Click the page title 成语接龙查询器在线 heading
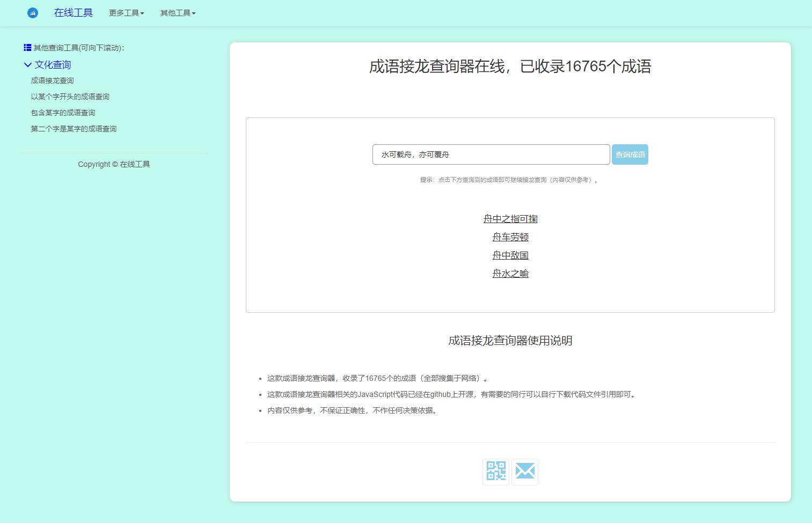Image resolution: width=812 pixels, height=523 pixels. pos(510,67)
